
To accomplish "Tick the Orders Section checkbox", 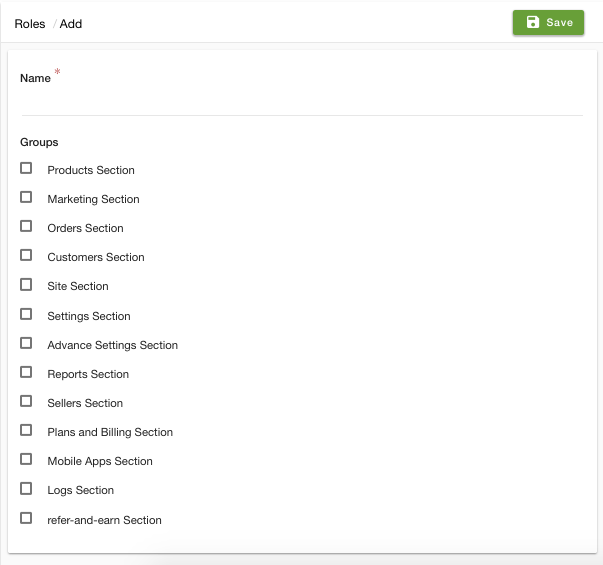I will (x=26, y=226).
